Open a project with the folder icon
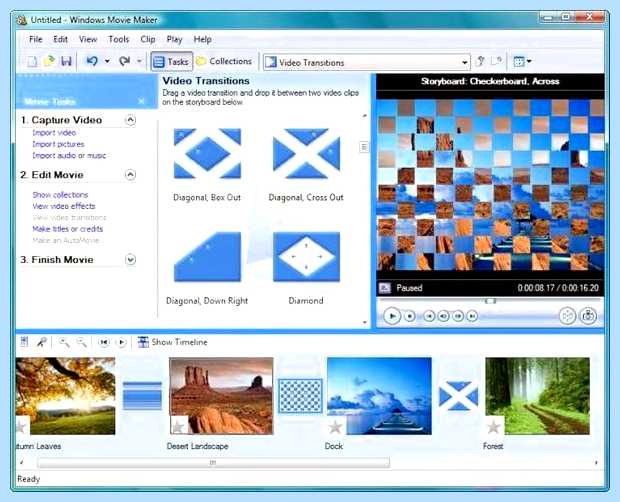The width and height of the screenshot is (620, 502). point(49,61)
